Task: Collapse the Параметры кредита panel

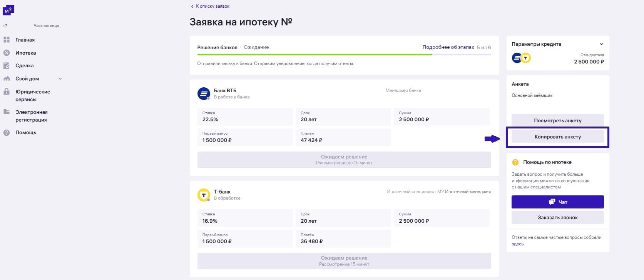Action: coord(601,44)
